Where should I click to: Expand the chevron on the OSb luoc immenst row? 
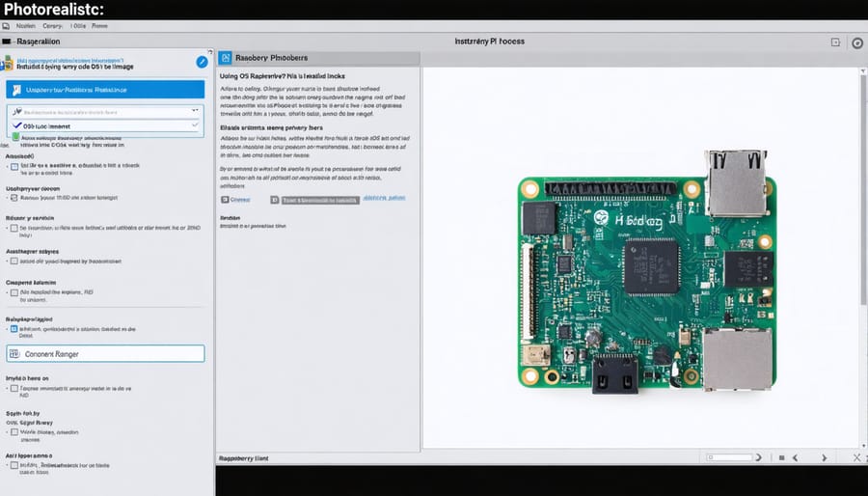tap(195, 125)
